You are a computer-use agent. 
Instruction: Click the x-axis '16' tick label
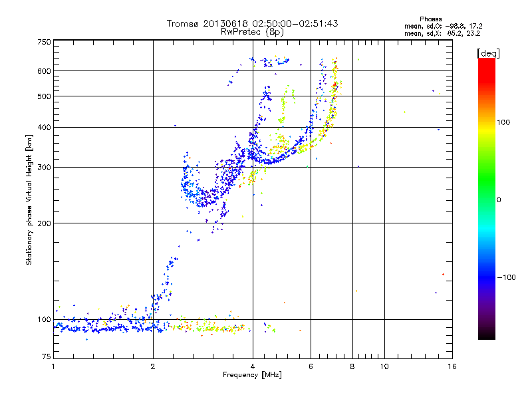(452, 366)
